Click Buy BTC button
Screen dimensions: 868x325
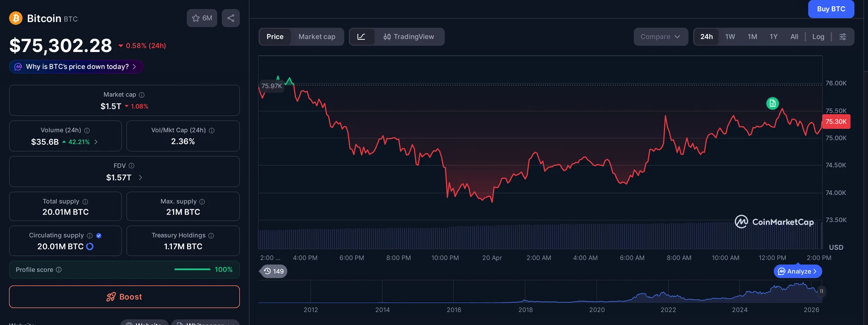click(x=831, y=9)
